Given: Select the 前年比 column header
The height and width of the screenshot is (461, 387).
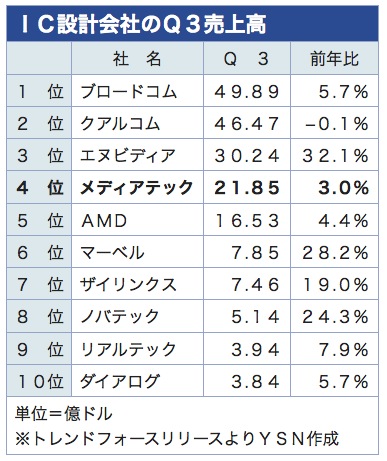Looking at the screenshot, I should coord(334,59).
